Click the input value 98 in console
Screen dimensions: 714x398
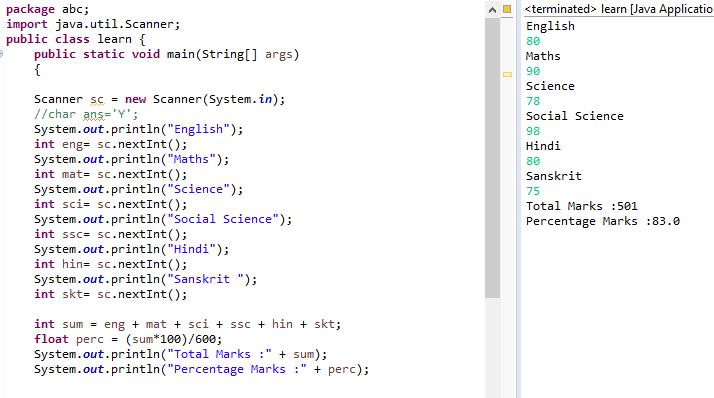(x=533, y=132)
